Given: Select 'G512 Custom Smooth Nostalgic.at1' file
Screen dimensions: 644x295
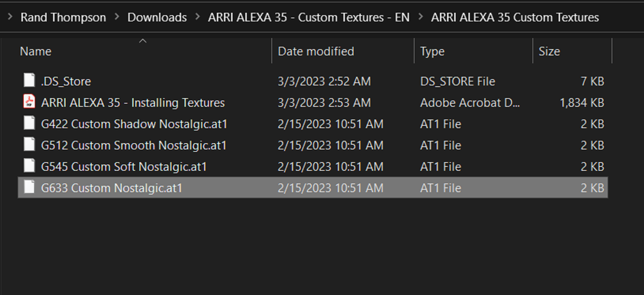Looking at the screenshot, I should (x=134, y=145).
